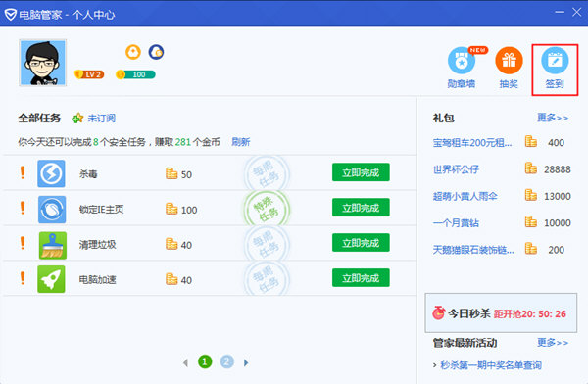Go to the next page arrow
Image resolution: width=588 pixels, height=384 pixels.
[x=246, y=362]
